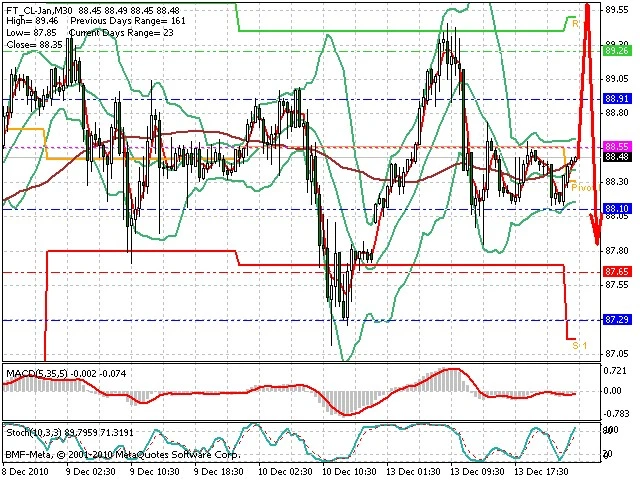Screen dimensions: 640x480
Task: Select the magenta 88.55 price tag
Action: tap(616, 147)
